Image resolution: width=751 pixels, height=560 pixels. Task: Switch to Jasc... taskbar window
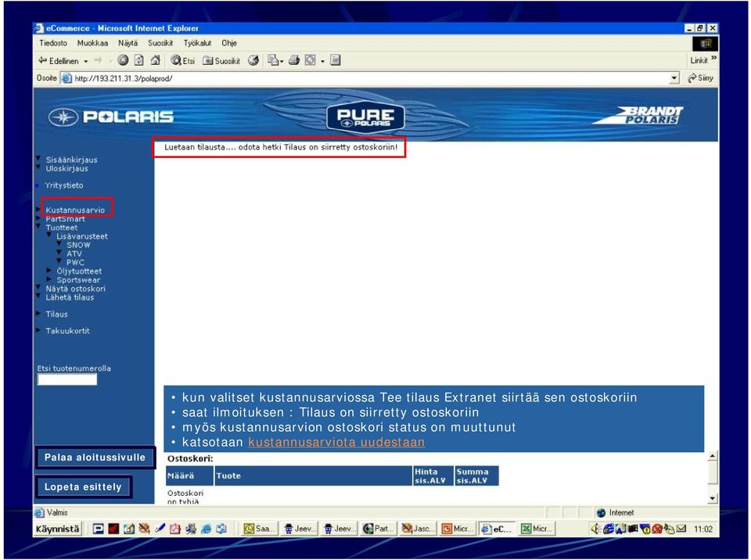418,529
